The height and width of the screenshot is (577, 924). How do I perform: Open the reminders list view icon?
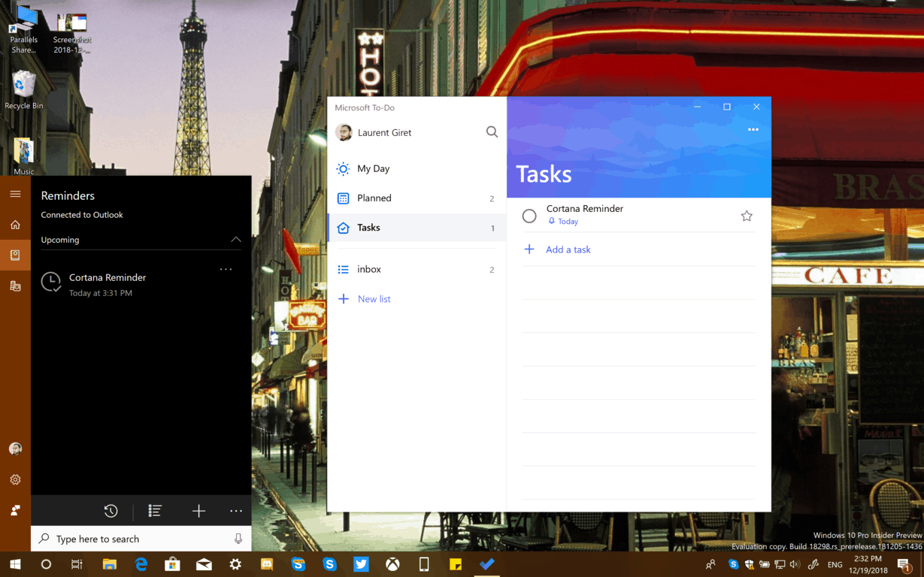[x=155, y=511]
